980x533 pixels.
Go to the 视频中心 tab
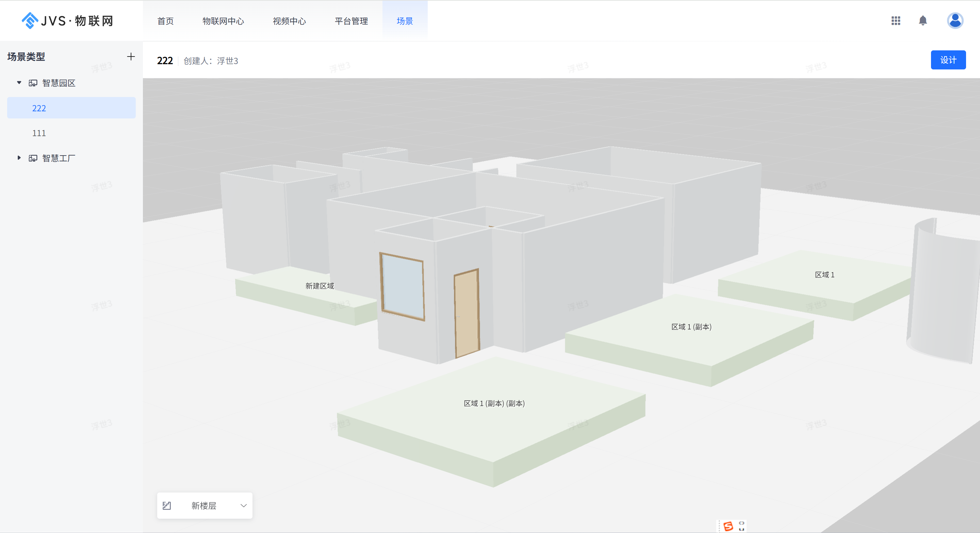289,21
